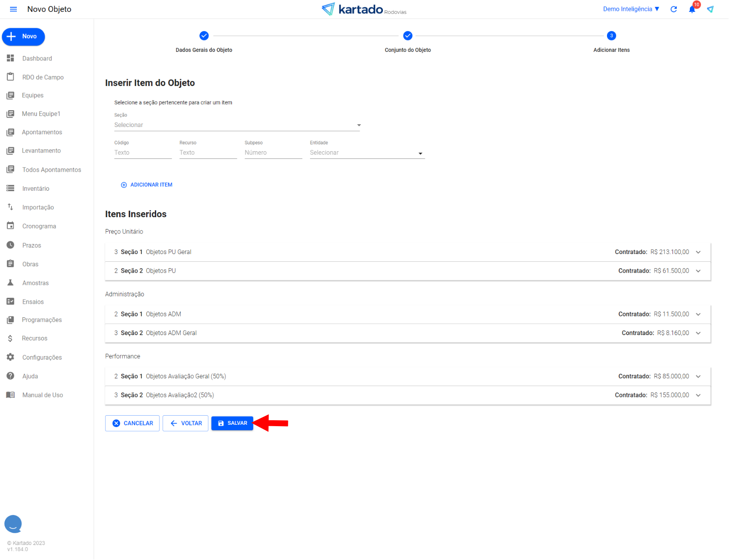Expand Objetos Avaliação2 (50%) row
This screenshot has width=729, height=560.
point(698,395)
